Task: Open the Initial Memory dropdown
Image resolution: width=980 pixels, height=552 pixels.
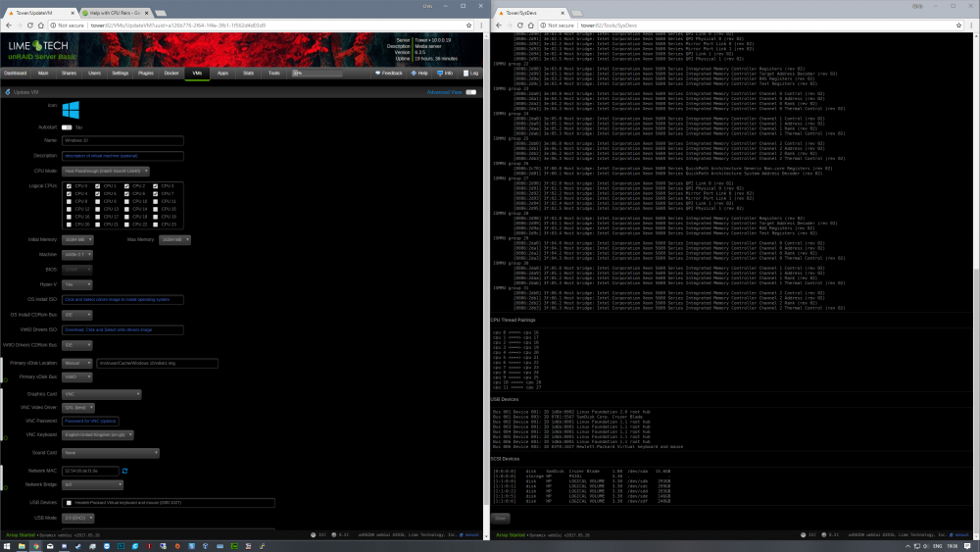Action: point(77,239)
